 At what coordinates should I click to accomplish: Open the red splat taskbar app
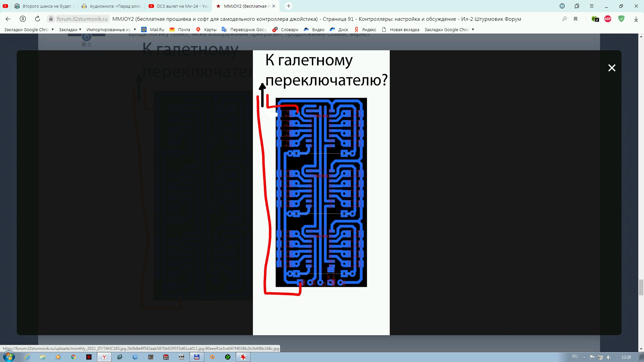(x=243, y=357)
